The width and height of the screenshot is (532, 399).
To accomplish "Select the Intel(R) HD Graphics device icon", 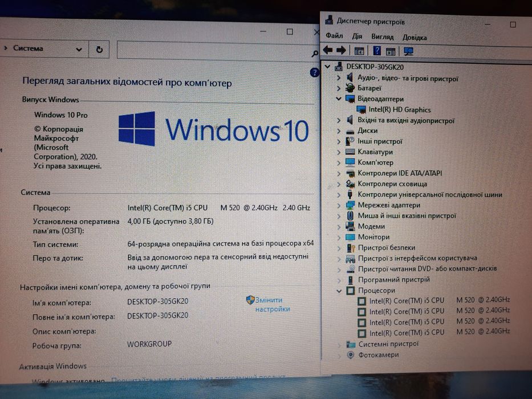I will point(361,109).
